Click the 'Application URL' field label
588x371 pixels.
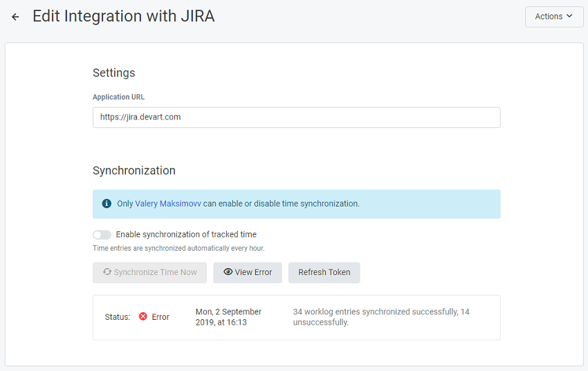118,97
